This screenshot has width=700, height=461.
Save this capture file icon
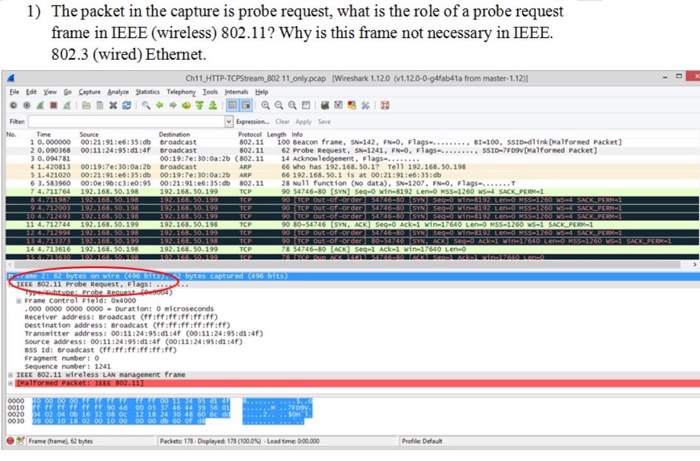pos(100,105)
